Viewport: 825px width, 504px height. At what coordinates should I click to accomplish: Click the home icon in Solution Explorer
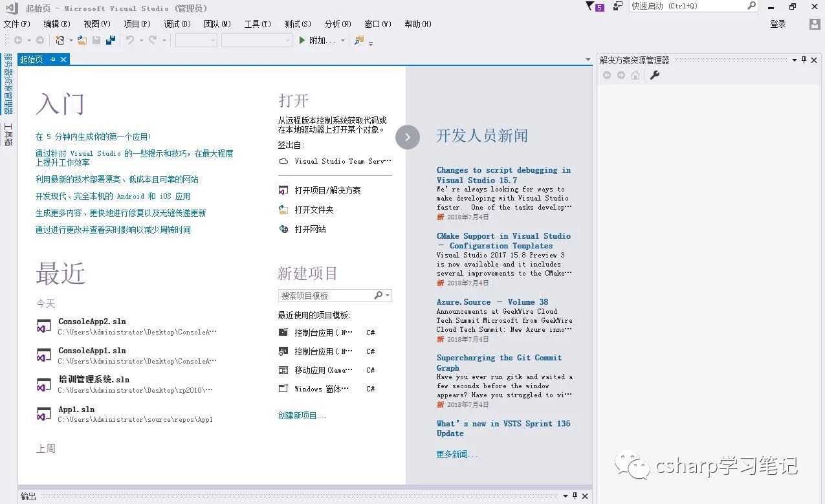635,75
